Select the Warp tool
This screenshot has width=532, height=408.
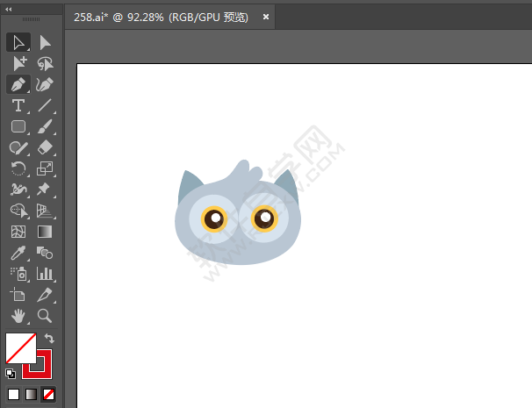point(18,190)
